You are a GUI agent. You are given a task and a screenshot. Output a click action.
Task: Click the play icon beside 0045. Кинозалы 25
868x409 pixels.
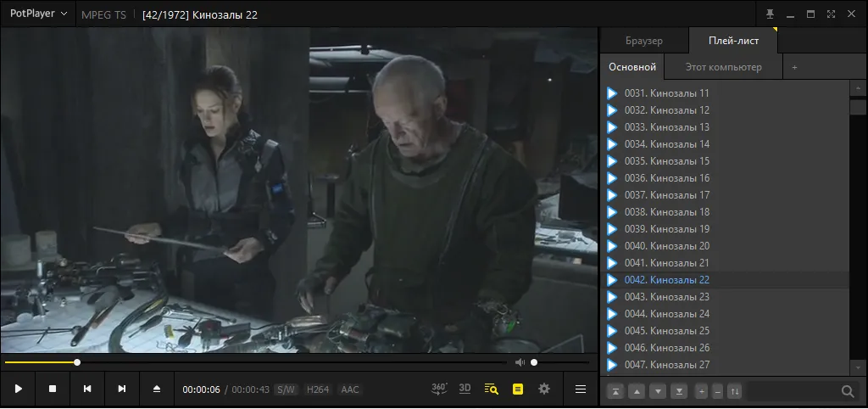(612, 331)
